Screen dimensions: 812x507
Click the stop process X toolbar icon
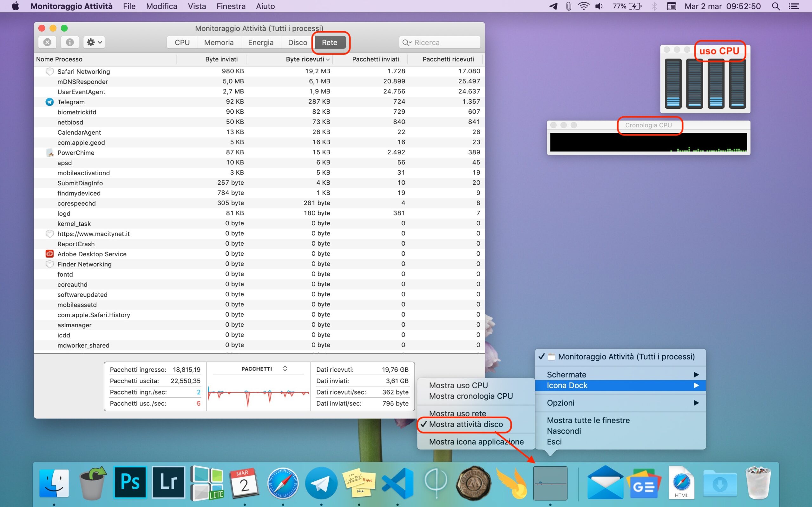(47, 42)
